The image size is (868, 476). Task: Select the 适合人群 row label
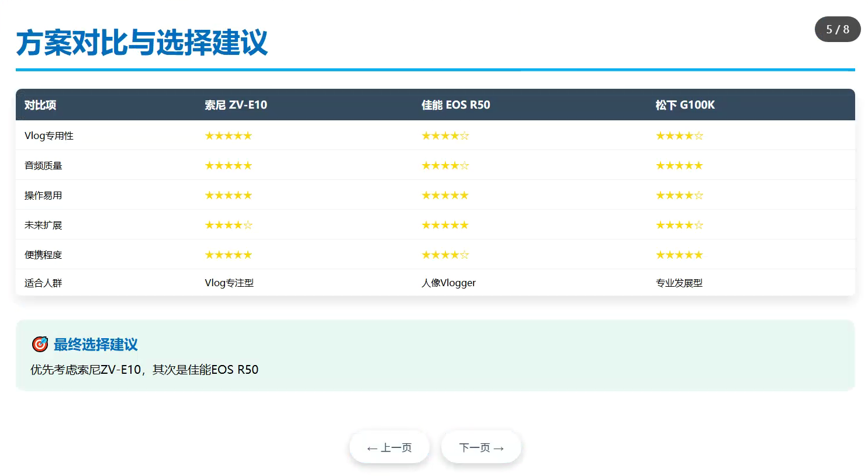pos(43,283)
